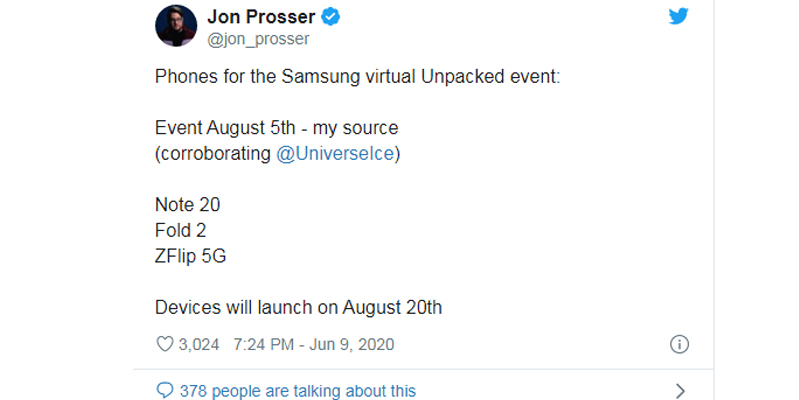Expand the conversation with the right chevron
799x400 pixels.
coord(680,390)
